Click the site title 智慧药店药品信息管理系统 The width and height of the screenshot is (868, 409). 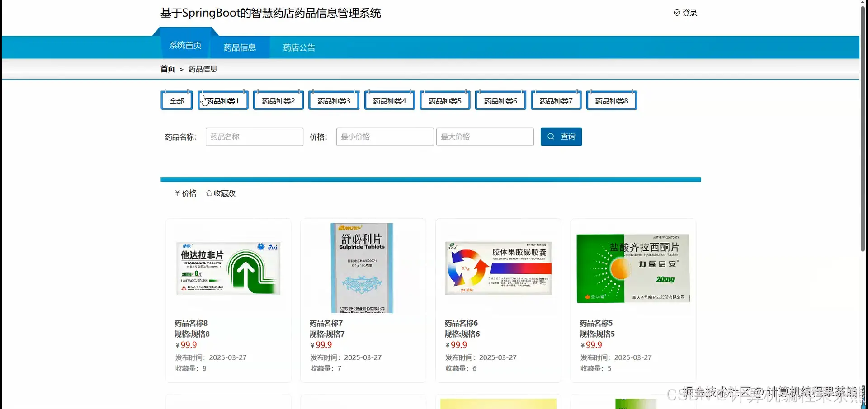tap(271, 13)
